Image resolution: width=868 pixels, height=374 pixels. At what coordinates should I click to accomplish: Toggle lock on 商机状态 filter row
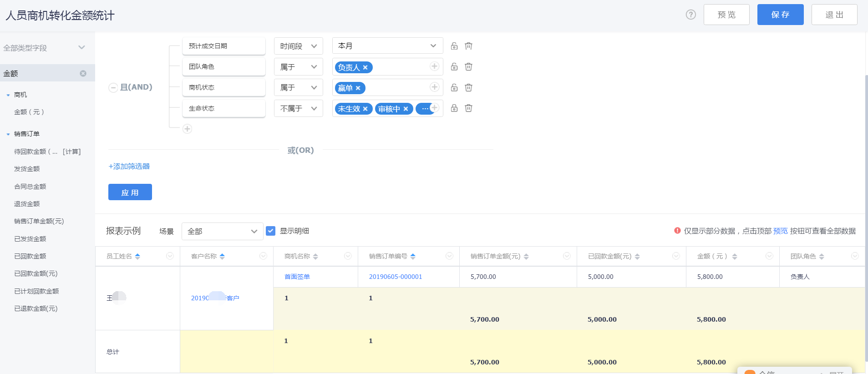click(x=454, y=87)
